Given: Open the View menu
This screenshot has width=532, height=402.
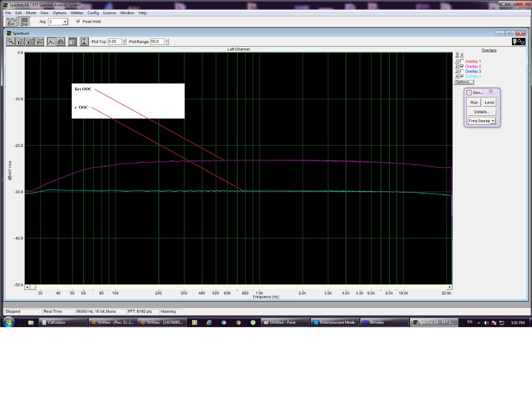Looking at the screenshot, I should [44, 13].
